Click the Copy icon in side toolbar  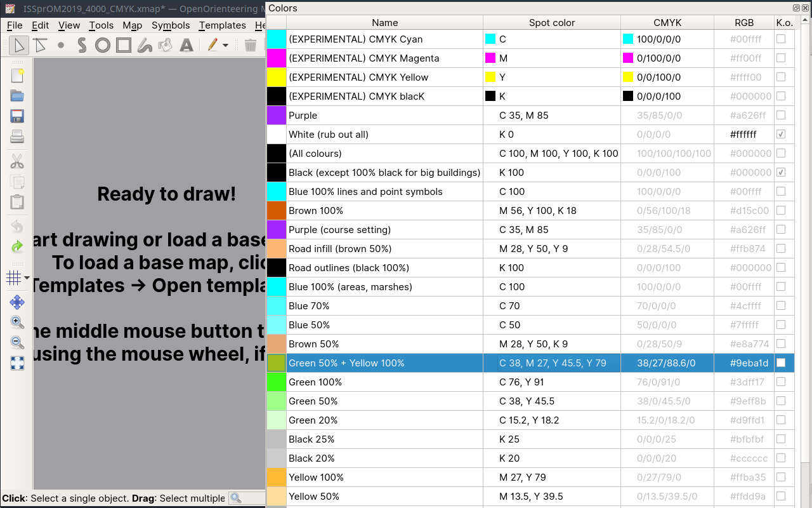pyautogui.click(x=17, y=182)
